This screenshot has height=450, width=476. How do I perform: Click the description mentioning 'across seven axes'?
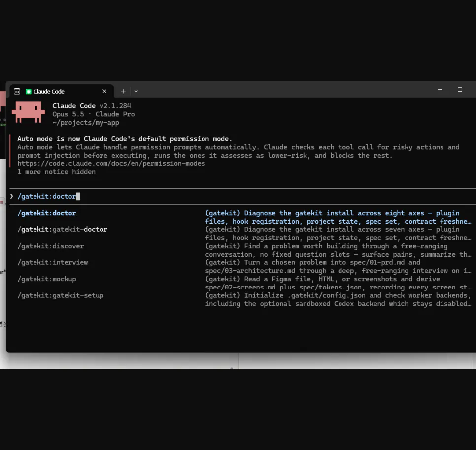338,234
